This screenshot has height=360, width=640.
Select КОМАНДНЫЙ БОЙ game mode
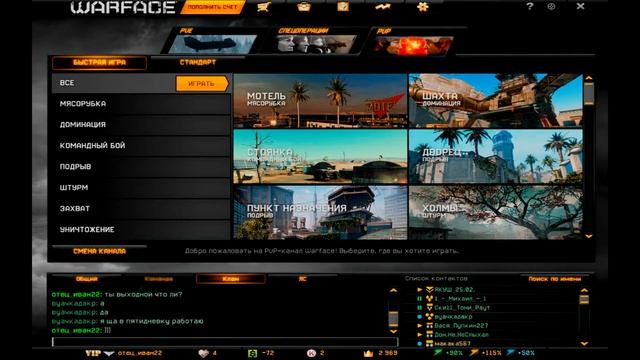click(141, 146)
